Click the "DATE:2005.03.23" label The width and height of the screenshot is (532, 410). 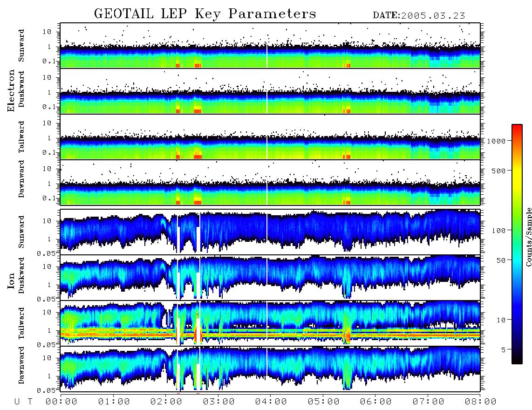(x=419, y=16)
